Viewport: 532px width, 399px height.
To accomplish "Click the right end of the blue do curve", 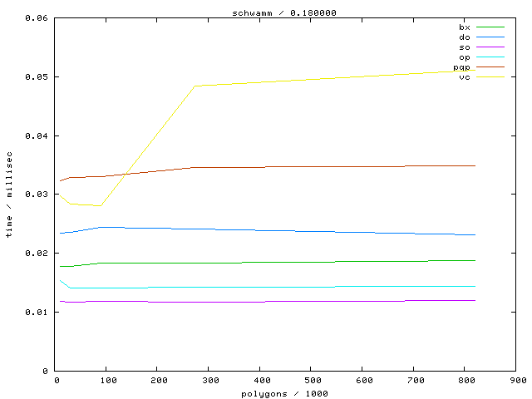I will click(475, 235).
